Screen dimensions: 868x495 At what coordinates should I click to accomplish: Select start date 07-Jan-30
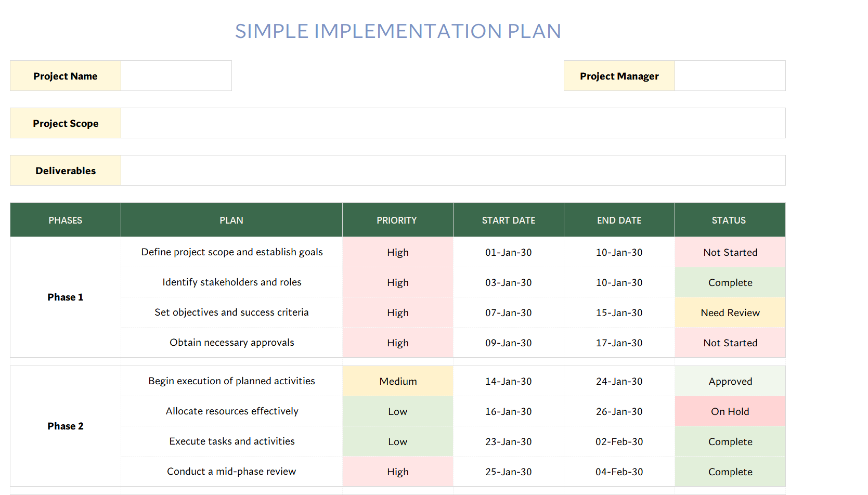pyautogui.click(x=509, y=312)
